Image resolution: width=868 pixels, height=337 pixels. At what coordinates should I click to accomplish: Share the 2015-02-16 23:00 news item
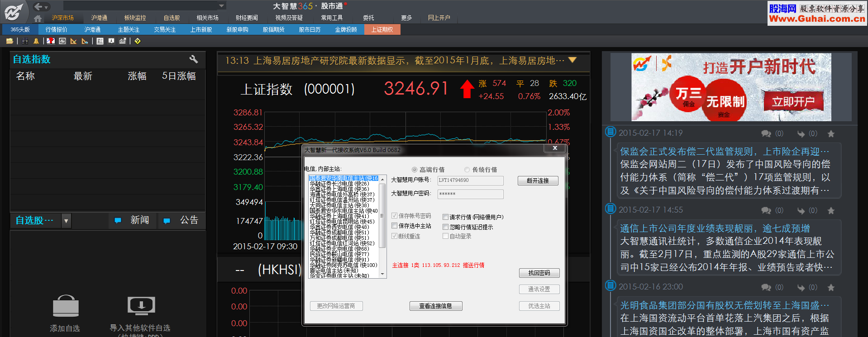coord(801,288)
